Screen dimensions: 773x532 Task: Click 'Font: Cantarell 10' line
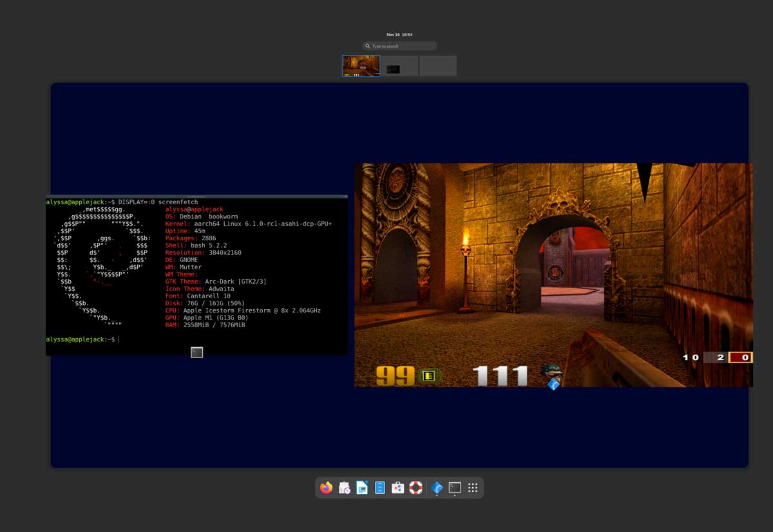[x=198, y=296]
